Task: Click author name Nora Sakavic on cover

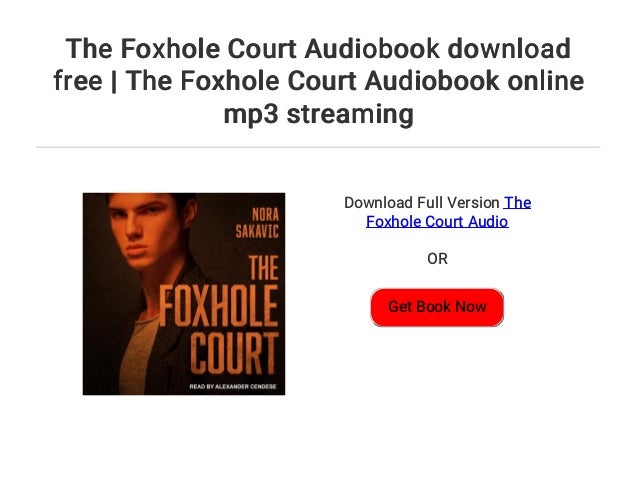Action: point(257,223)
